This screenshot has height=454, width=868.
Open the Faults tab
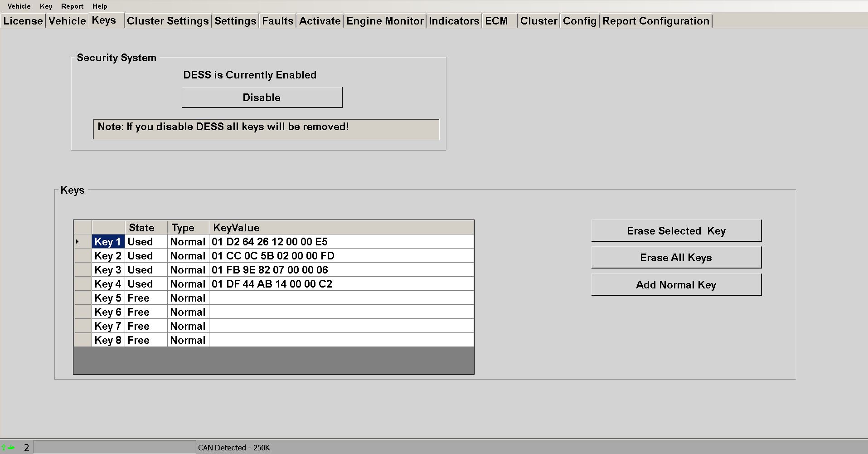(x=278, y=21)
